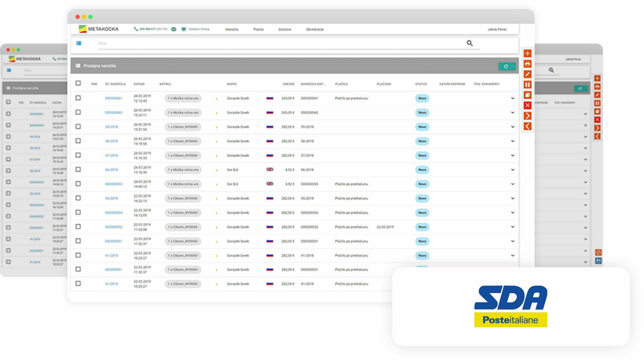Click the print icon in front window sidebar
This screenshot has height=360, width=644.
pyautogui.click(x=527, y=64)
